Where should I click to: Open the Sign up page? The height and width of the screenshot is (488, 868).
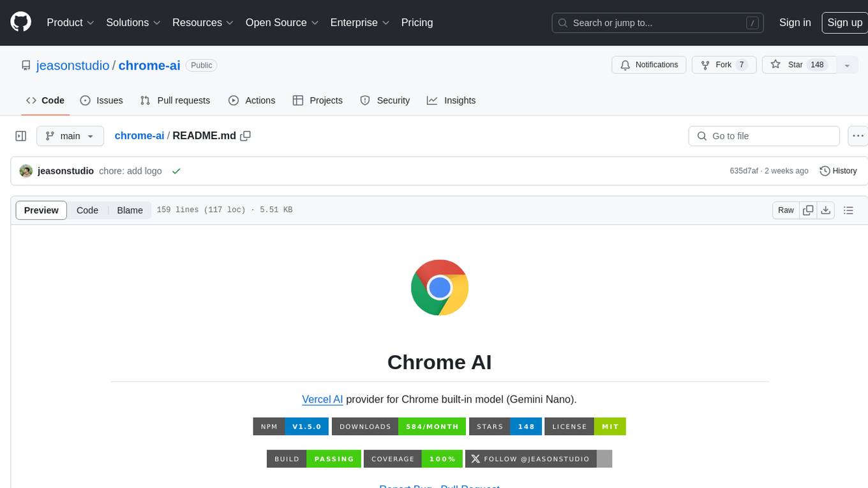click(844, 22)
